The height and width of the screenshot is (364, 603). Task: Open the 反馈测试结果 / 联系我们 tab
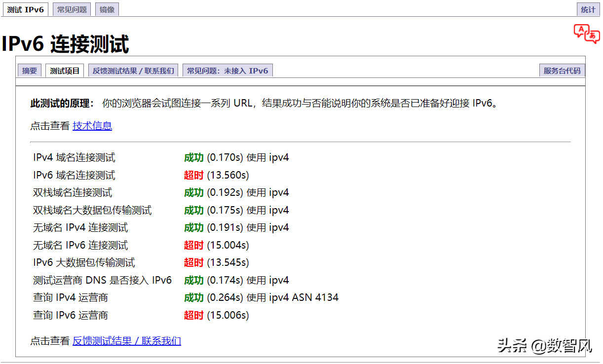[133, 71]
